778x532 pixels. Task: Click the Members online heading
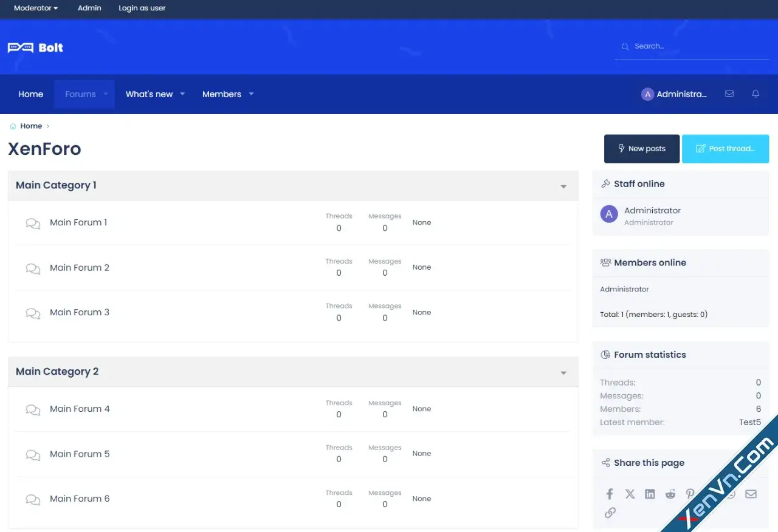pos(650,263)
